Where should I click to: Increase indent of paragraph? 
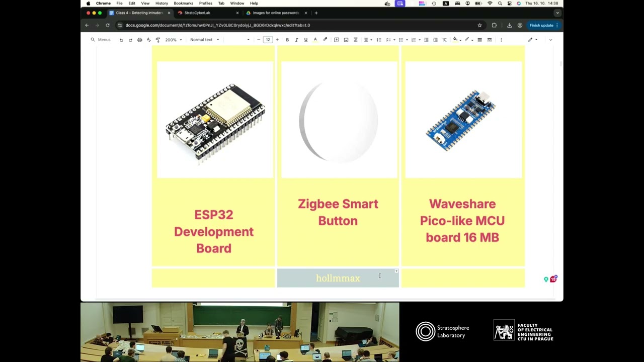[x=435, y=40]
